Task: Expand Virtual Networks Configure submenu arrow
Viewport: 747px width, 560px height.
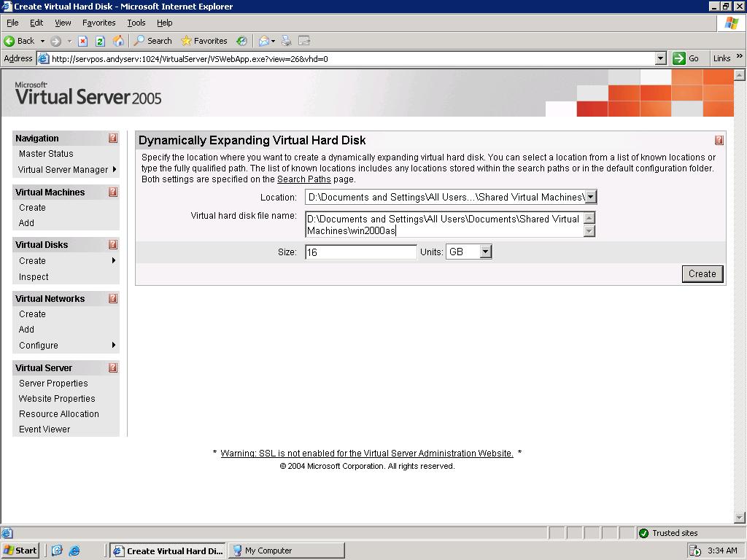Action: [113, 345]
